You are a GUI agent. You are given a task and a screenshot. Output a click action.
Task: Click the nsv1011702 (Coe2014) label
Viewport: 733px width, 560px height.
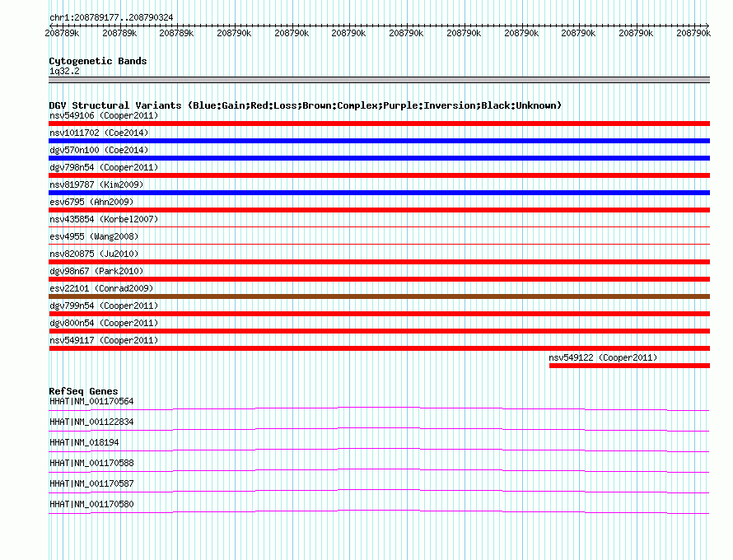pyautogui.click(x=99, y=133)
